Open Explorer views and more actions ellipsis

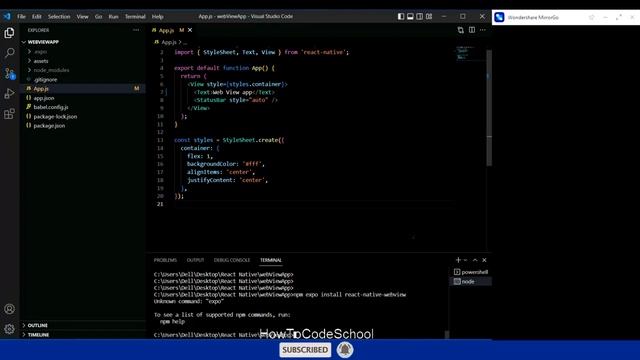pos(136,30)
